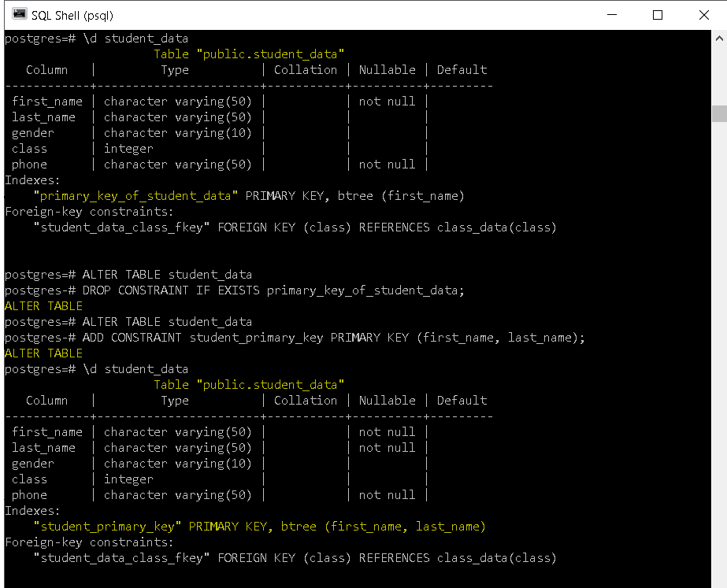
Task: Select the "primary_key_of_student_data" index line
Action: click(249, 196)
